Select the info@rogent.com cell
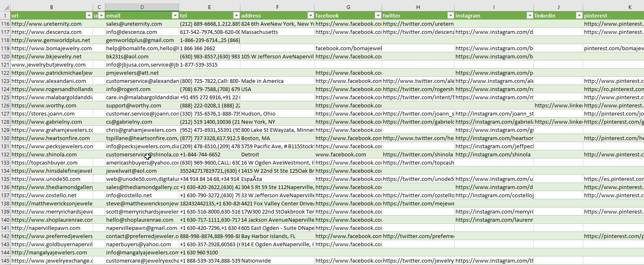 (x=142, y=89)
